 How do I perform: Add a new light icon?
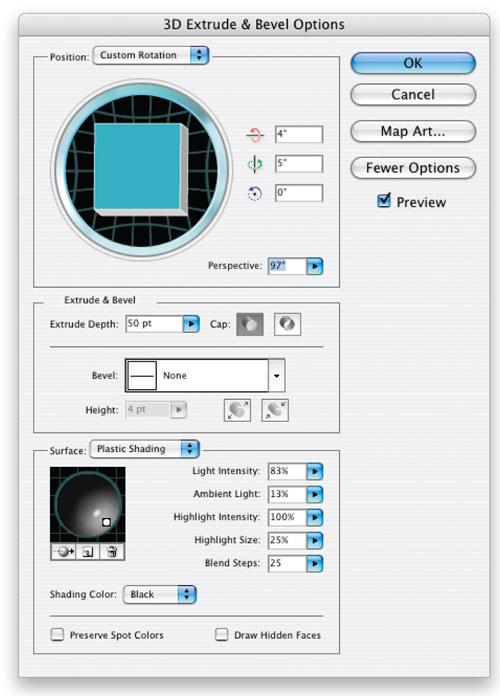87,552
